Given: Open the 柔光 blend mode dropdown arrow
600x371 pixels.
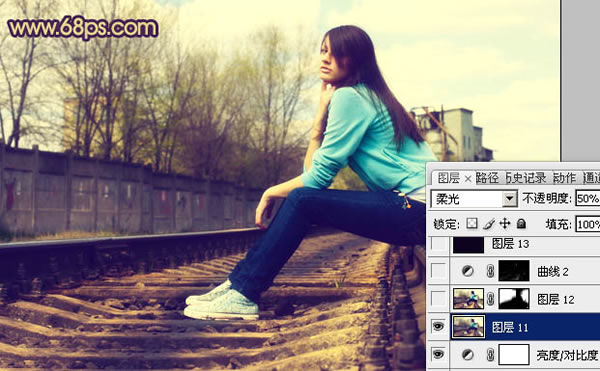Looking at the screenshot, I should tap(509, 199).
